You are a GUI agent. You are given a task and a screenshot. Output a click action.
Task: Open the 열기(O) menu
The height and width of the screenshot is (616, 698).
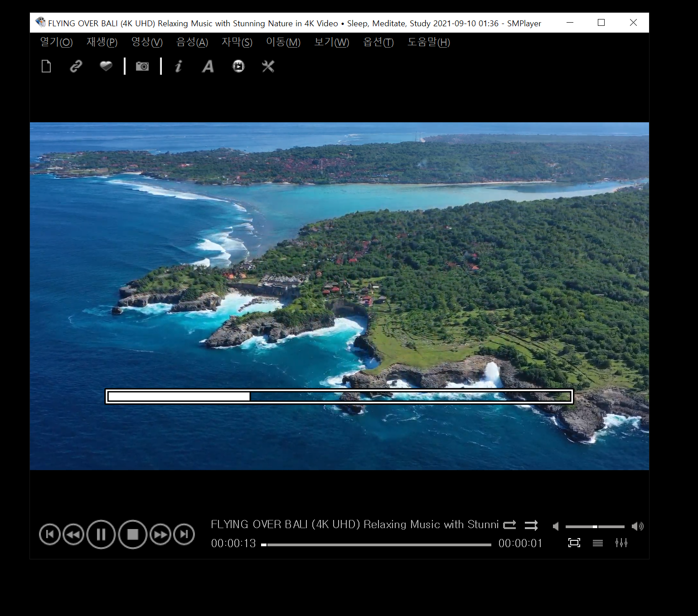(56, 42)
